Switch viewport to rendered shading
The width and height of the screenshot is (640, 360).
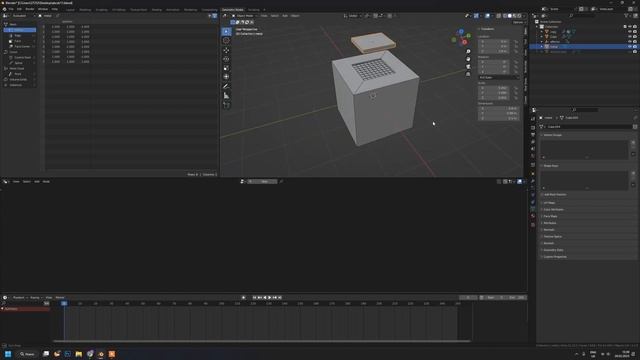pos(519,16)
